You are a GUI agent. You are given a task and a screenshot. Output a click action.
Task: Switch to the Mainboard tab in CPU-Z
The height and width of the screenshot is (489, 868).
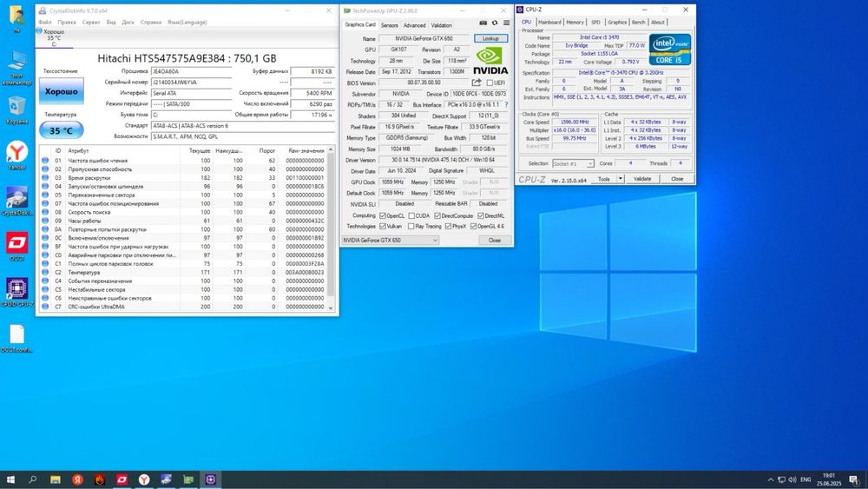pos(549,23)
